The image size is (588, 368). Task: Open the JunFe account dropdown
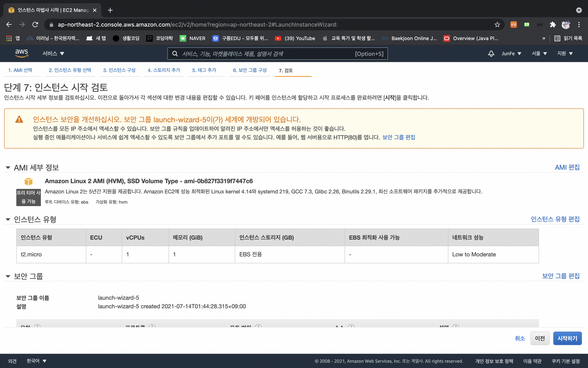tap(511, 53)
